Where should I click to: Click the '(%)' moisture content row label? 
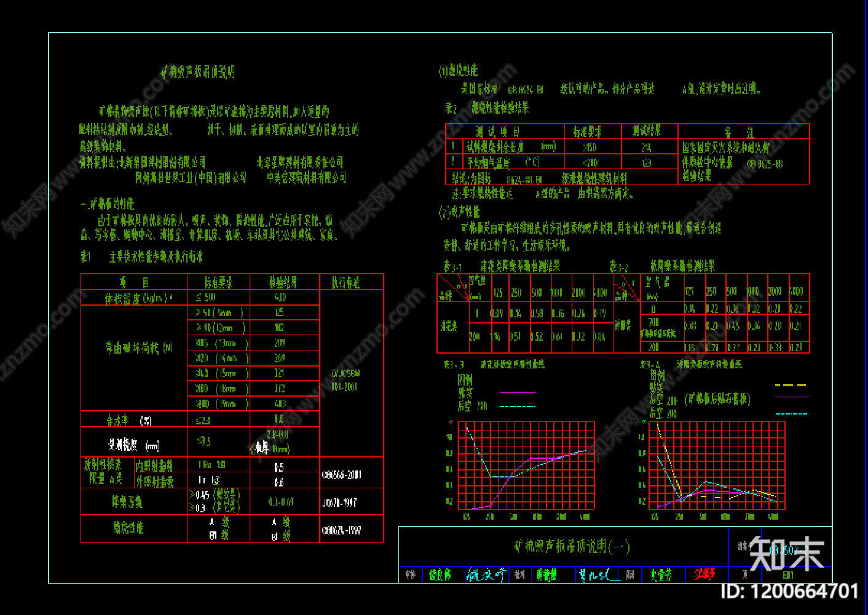tap(128, 421)
